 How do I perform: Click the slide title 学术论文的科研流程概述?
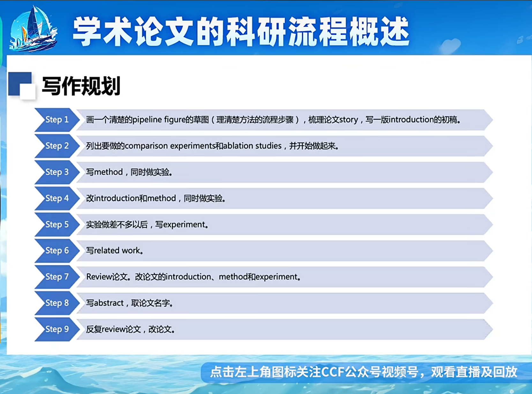(x=241, y=31)
